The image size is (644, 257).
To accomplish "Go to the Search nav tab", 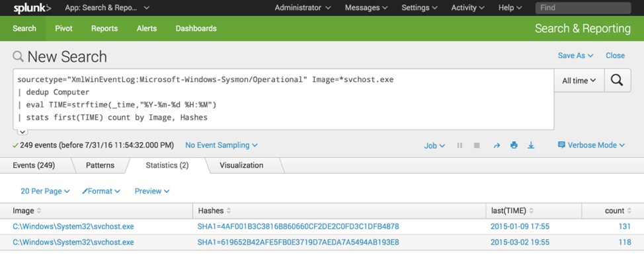I will click(x=24, y=28).
